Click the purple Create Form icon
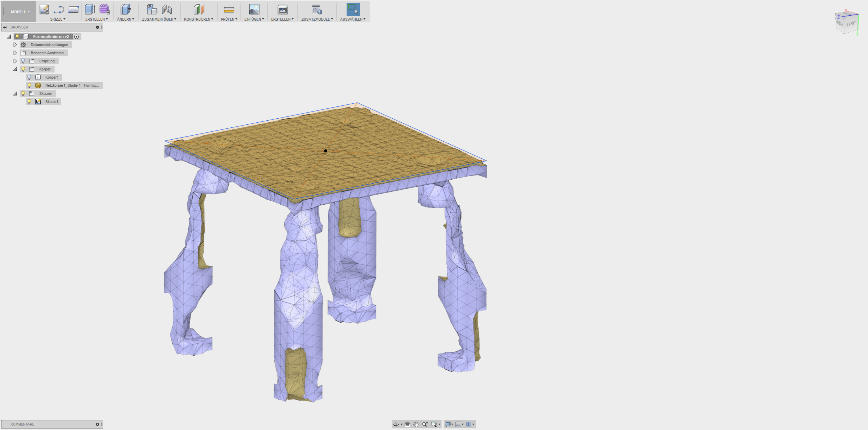The width and height of the screenshot is (868, 430). point(104,9)
